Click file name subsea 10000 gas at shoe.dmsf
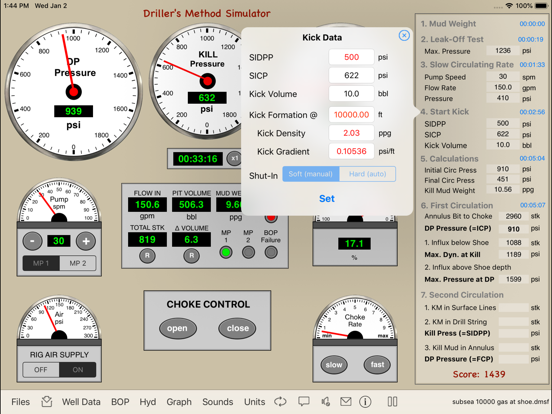The image size is (552, 414). point(501,402)
